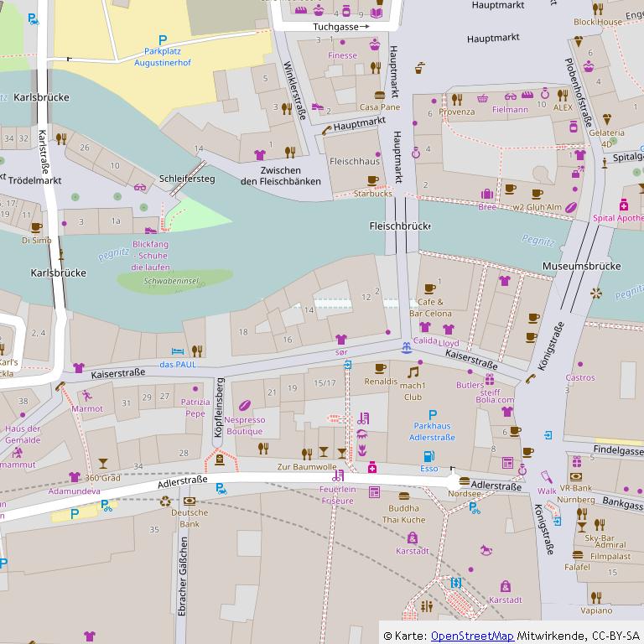This screenshot has width=644, height=644.
Task: Click the Falafel fast food icon
Action: tap(578, 555)
